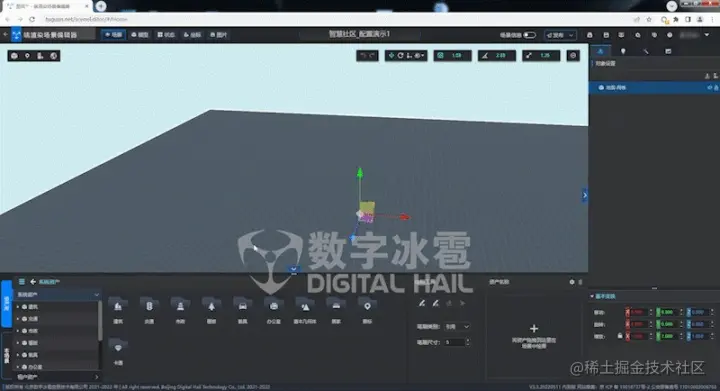Select the second brush tool icon
Screen dimensions: 720x391
(435, 303)
